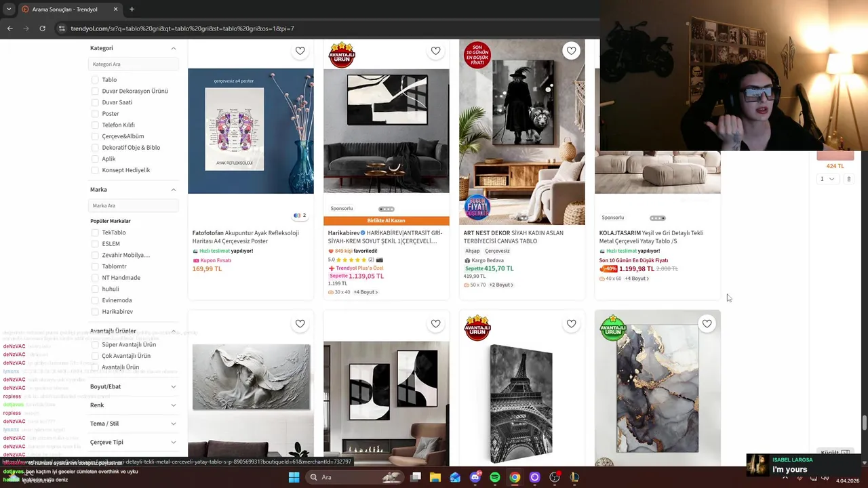Open the marble gold abstract tablo image
The width and height of the screenshot is (868, 488).
[658, 388]
